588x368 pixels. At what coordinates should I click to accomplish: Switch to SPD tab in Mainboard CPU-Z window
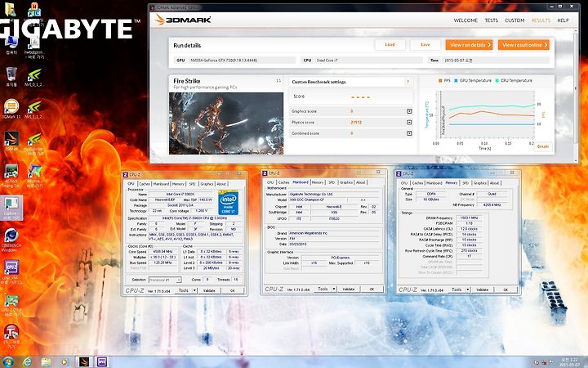coord(332,182)
